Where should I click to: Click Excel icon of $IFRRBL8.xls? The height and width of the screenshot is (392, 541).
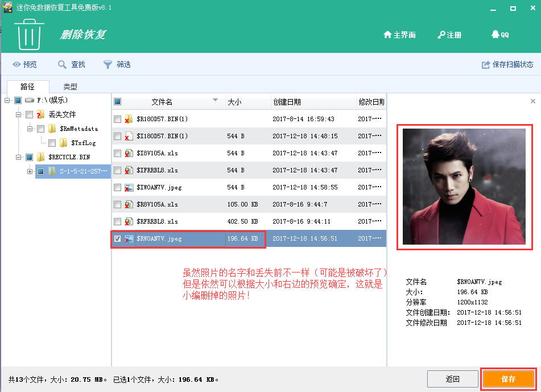tap(129, 170)
